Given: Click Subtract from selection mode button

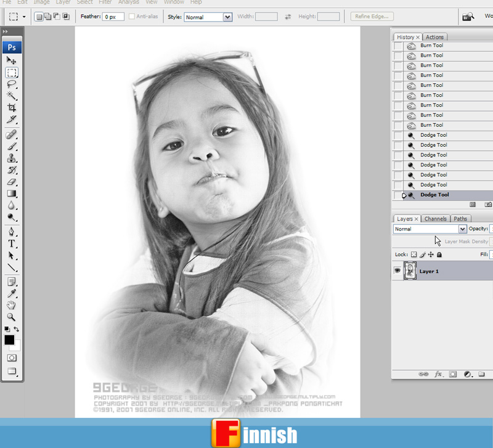Looking at the screenshot, I should click(57, 17).
